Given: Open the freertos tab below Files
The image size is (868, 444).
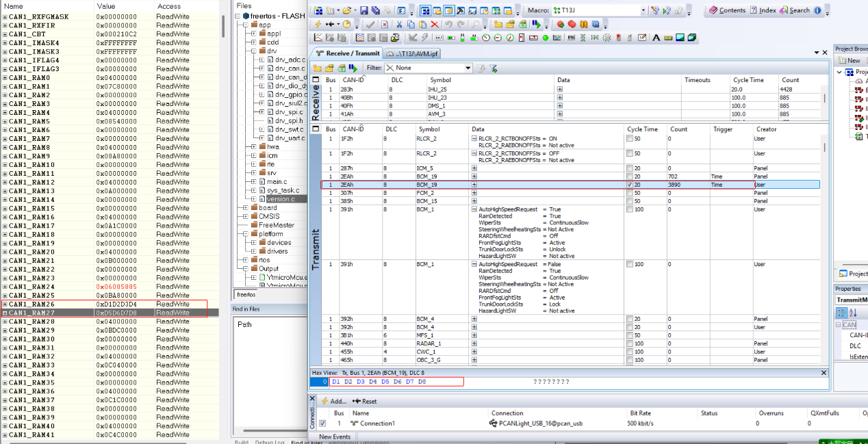Looking at the screenshot, I should (246, 295).
